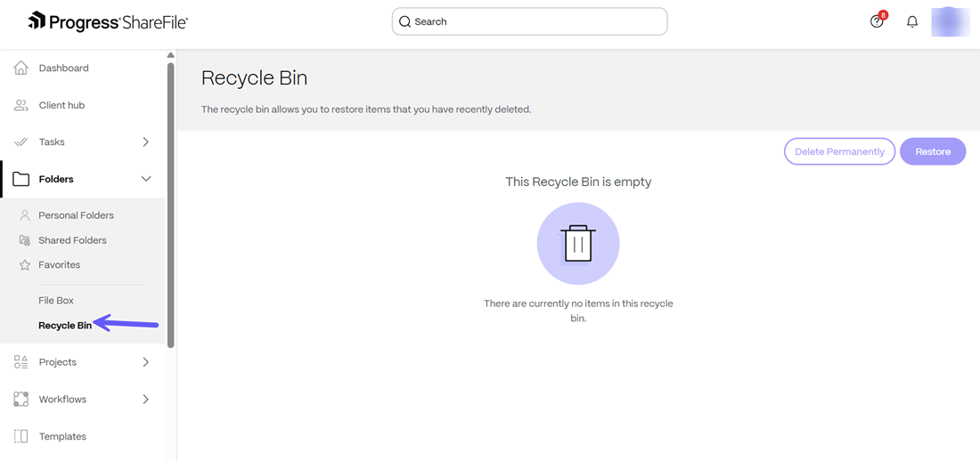Click the sidebar vertical scrollbar
The height and width of the screenshot is (461, 980).
[x=171, y=204]
